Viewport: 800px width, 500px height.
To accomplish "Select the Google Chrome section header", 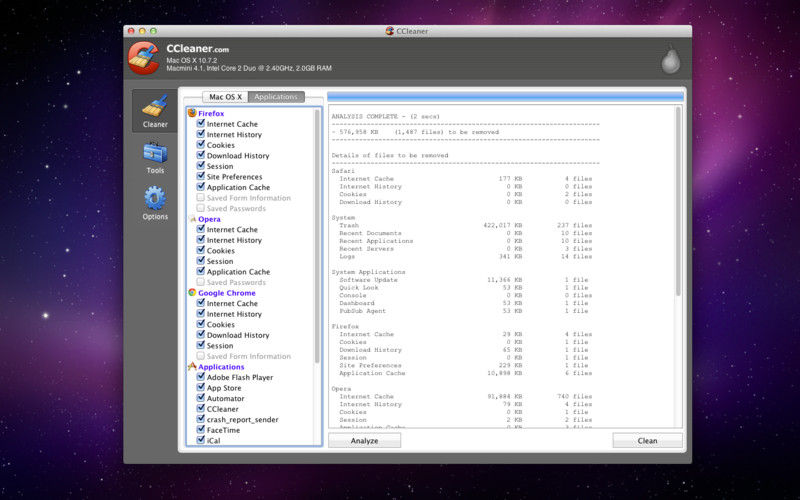I will [x=226, y=293].
